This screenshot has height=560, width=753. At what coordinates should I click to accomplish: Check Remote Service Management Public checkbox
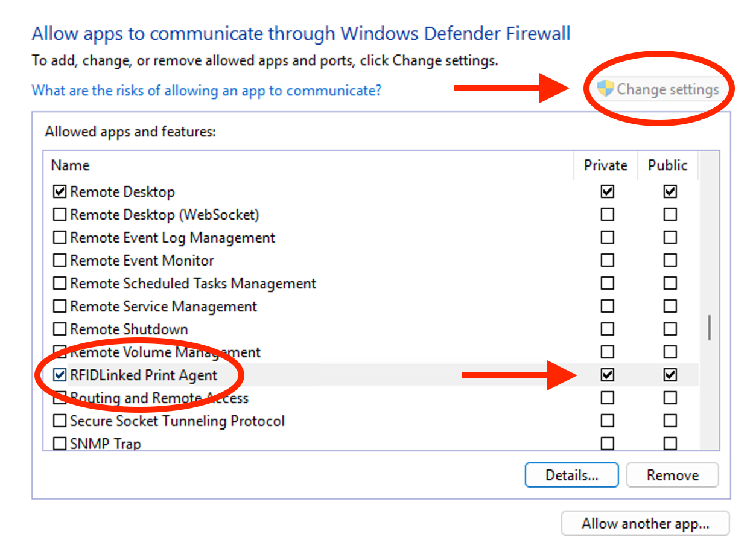670,307
